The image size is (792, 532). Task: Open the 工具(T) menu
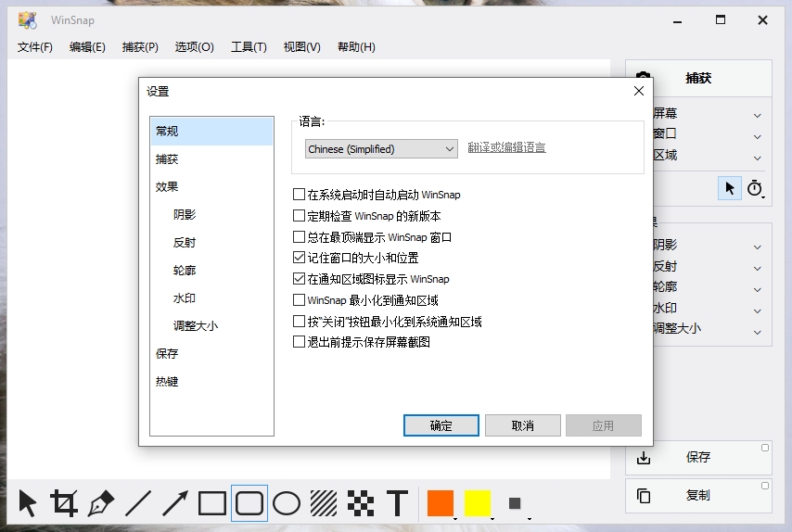coord(249,47)
